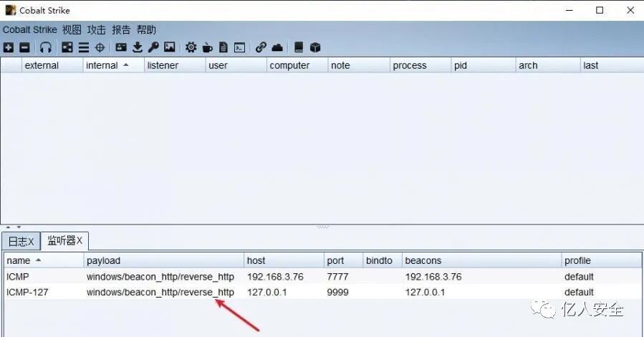Image resolution: width=644 pixels, height=337 pixels.
Task: Click the disconnect from team server minus icon
Action: [24, 47]
